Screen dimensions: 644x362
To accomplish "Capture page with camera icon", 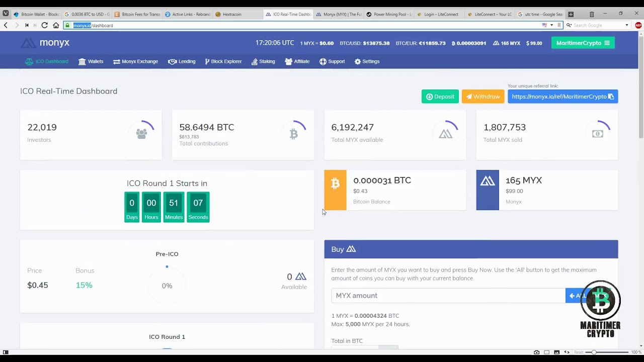I will pos(537,352).
